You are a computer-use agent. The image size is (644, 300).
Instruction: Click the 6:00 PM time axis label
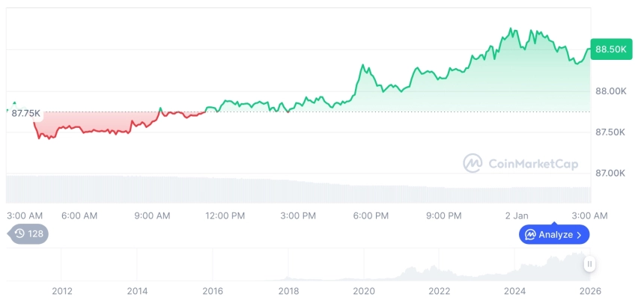pos(371,215)
